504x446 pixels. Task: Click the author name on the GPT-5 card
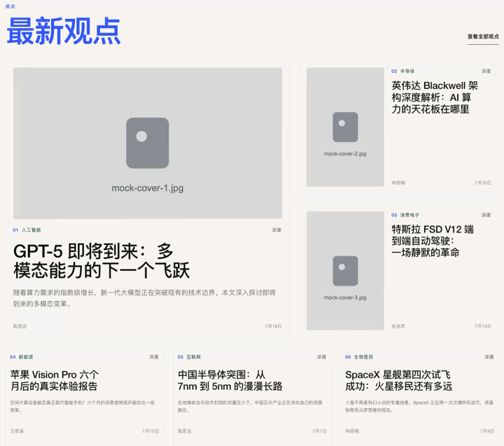(20, 326)
